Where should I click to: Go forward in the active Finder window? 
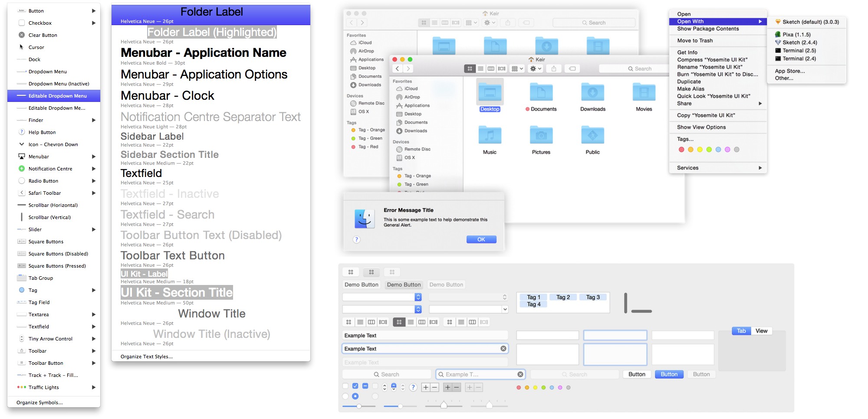click(x=408, y=69)
